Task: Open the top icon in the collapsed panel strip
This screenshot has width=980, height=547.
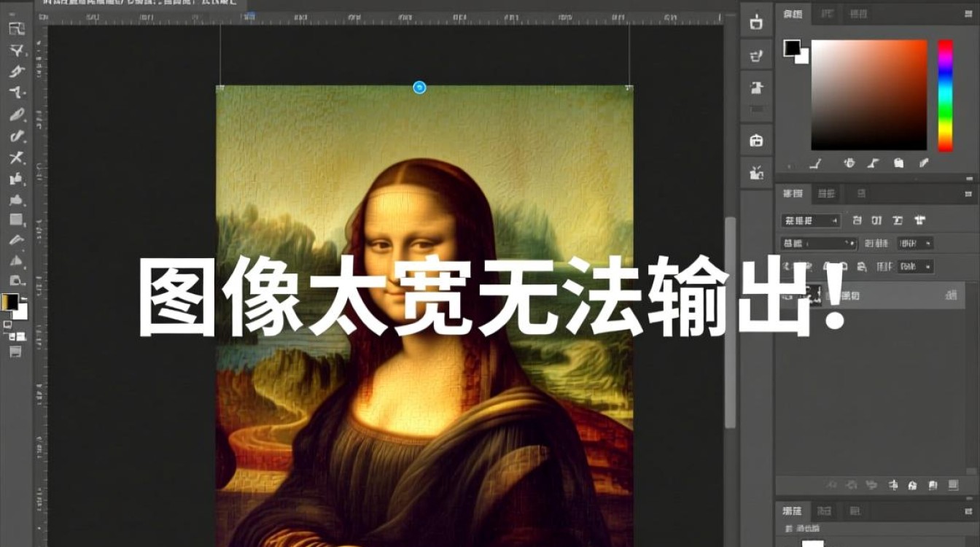Action: [757, 23]
